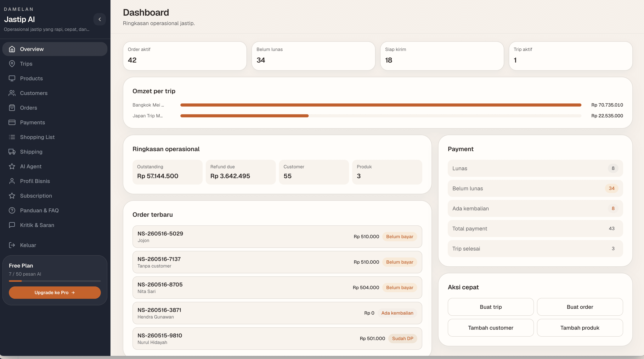
Task: Click the Orders shopping bag icon
Action: click(12, 108)
